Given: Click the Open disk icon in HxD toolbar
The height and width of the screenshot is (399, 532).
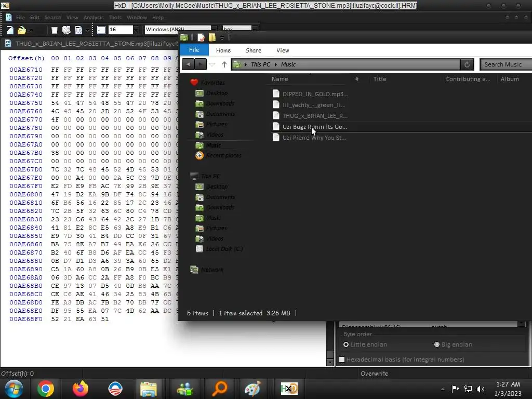Looking at the screenshot, I should pyautogui.click(x=66, y=30).
